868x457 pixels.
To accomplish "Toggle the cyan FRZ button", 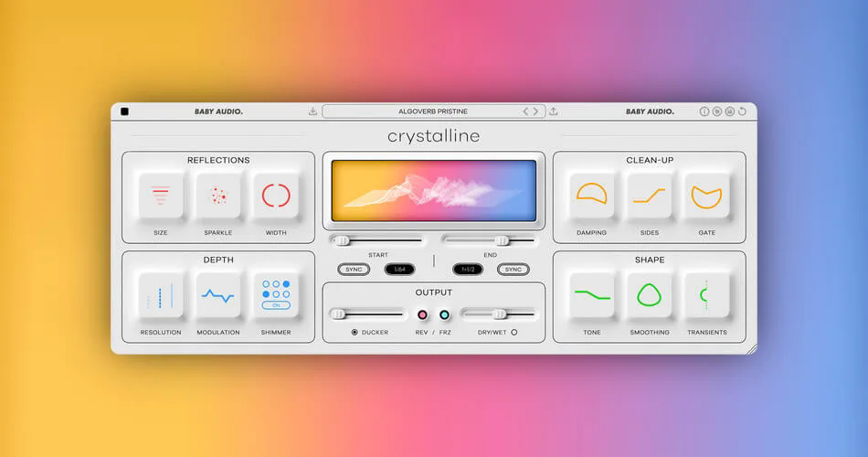I will tap(444, 314).
